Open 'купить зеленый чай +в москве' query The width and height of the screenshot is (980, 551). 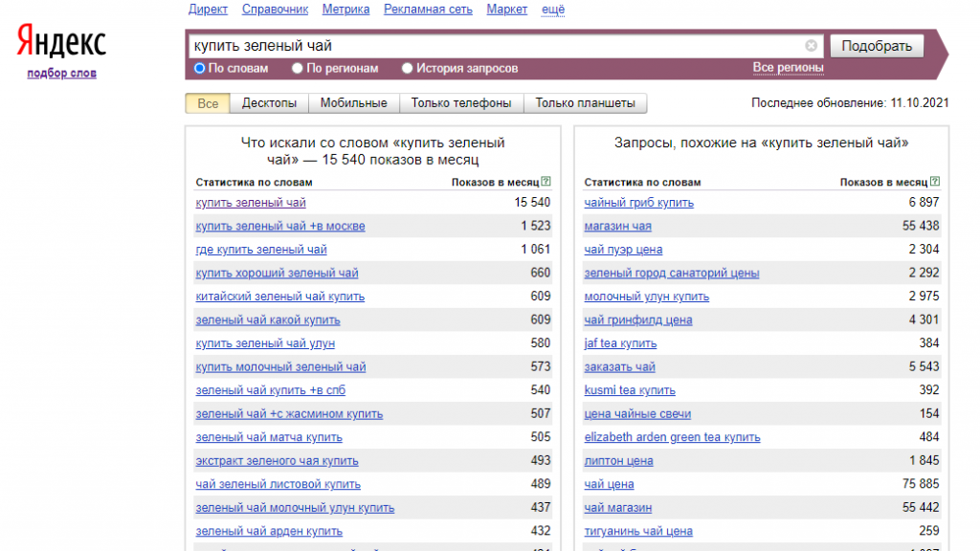(280, 226)
